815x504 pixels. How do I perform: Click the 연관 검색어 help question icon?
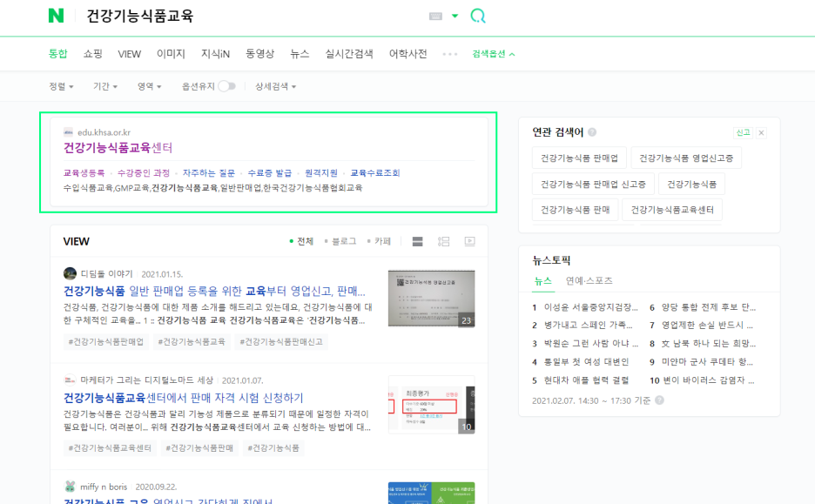coord(592,132)
